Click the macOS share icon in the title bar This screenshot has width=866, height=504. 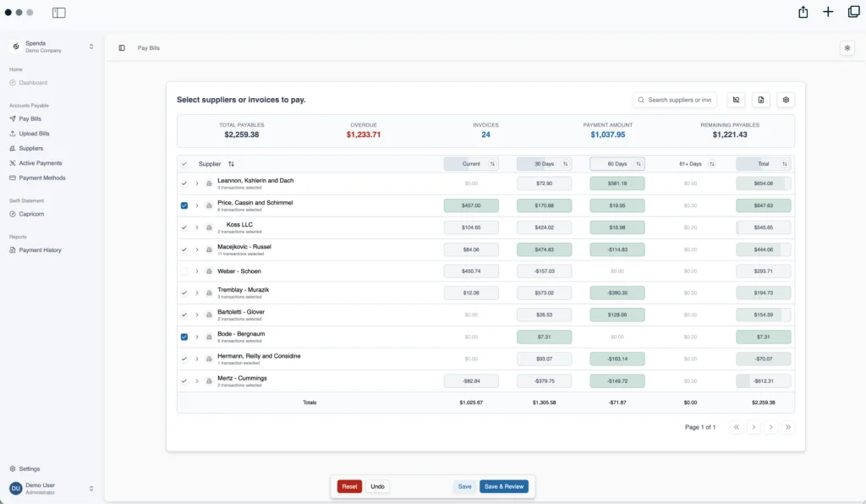(x=803, y=12)
